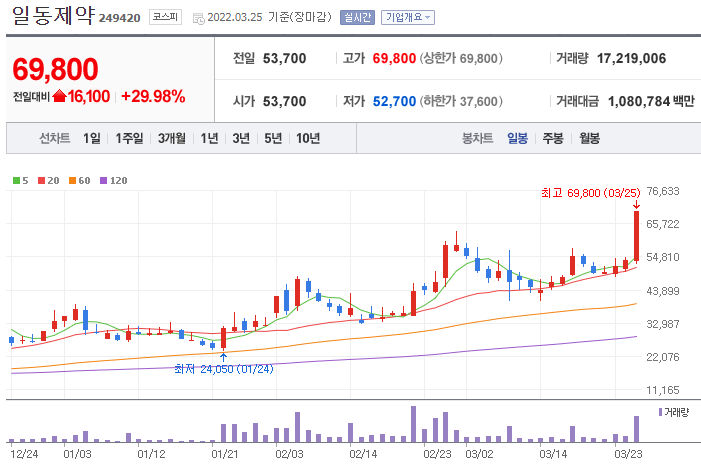Image resolution: width=701 pixels, height=465 pixels.
Task: Click the 하한가 37,600 text
Action: tap(461, 101)
